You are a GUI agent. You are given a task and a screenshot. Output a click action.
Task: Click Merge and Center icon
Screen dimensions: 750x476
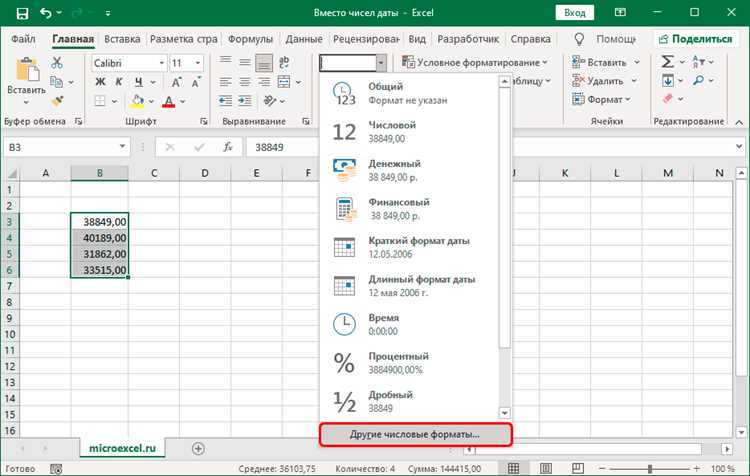284,82
